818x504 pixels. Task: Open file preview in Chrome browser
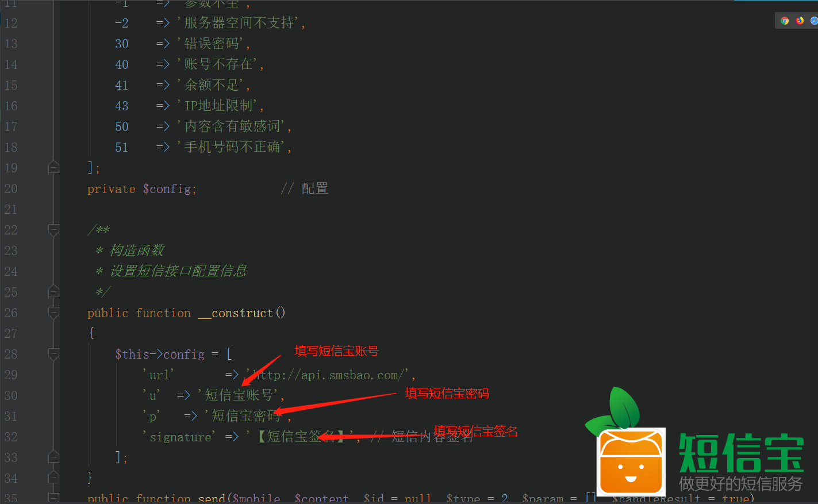coord(785,21)
